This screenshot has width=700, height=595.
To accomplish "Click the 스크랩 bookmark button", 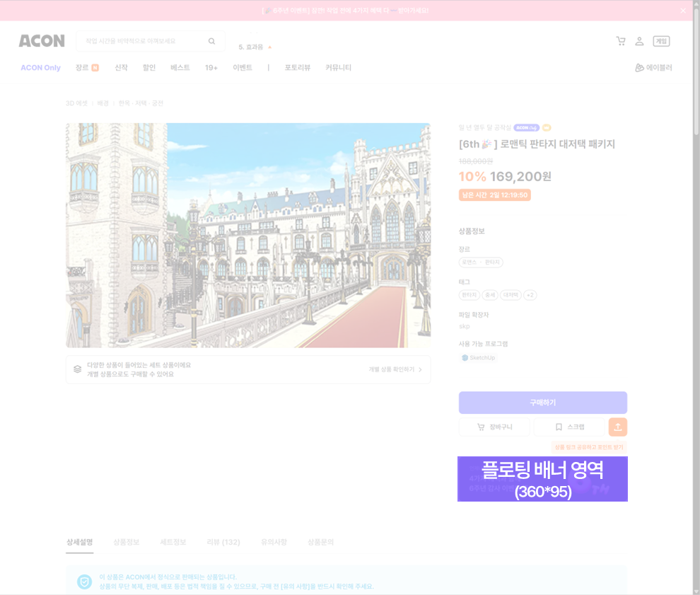I will coord(570,427).
